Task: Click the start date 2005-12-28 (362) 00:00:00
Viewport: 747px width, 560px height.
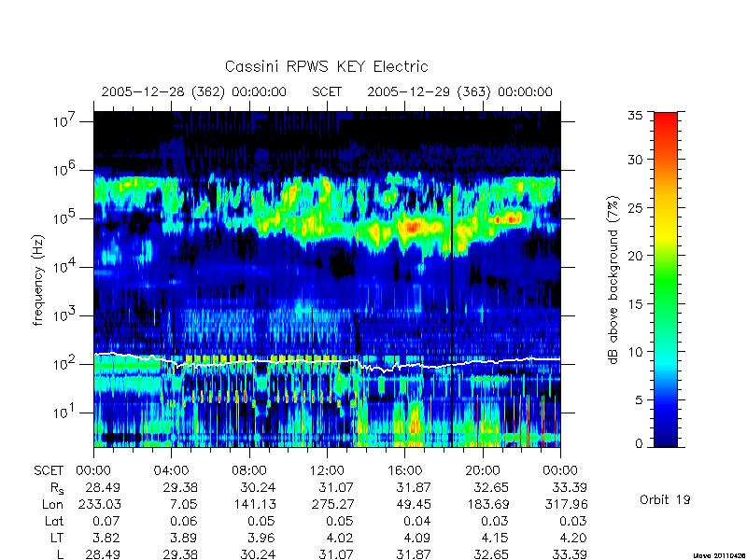Action: tap(194, 91)
